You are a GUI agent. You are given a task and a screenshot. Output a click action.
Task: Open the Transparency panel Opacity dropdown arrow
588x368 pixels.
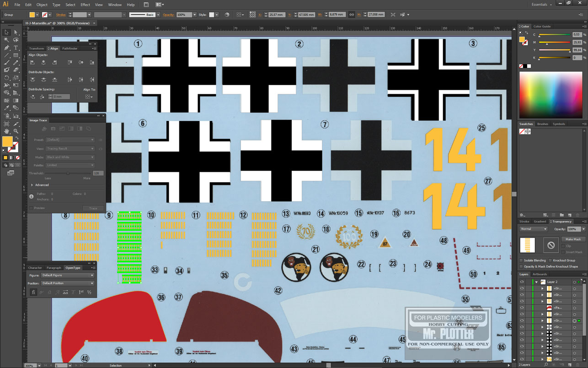[x=583, y=229]
